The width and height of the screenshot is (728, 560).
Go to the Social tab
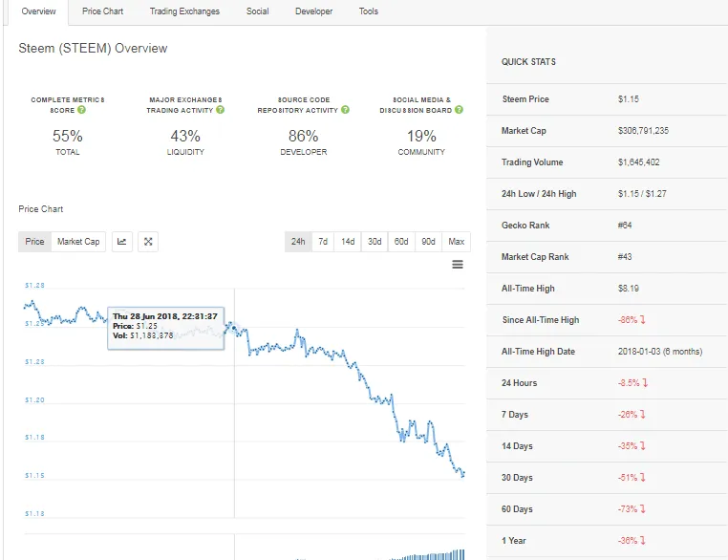(x=257, y=11)
